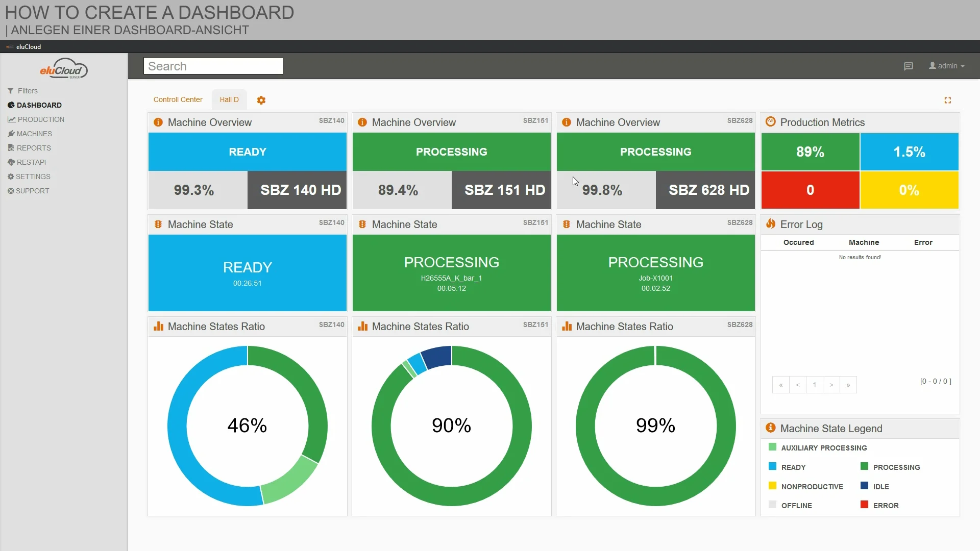The image size is (980, 551).
Task: Select page 1 in Error Log pager
Action: (815, 385)
